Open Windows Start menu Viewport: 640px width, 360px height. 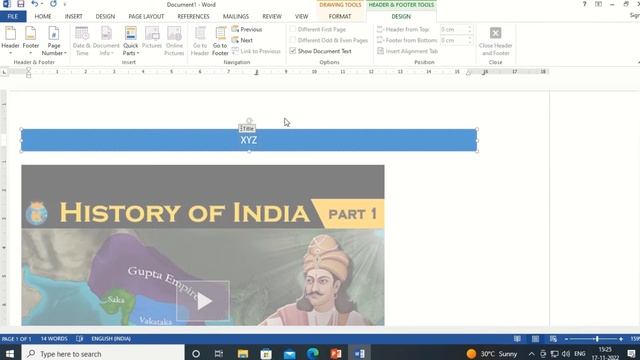pyautogui.click(x=10, y=353)
